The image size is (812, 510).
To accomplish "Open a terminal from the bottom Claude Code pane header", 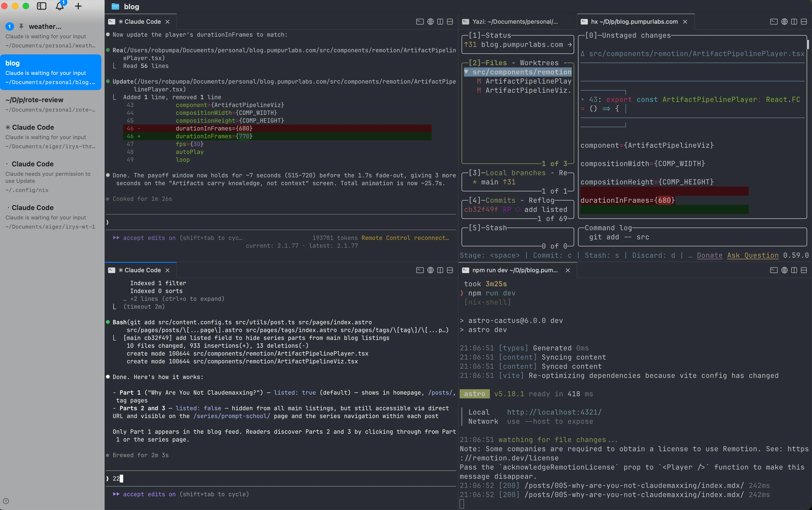I will pyautogui.click(x=419, y=270).
